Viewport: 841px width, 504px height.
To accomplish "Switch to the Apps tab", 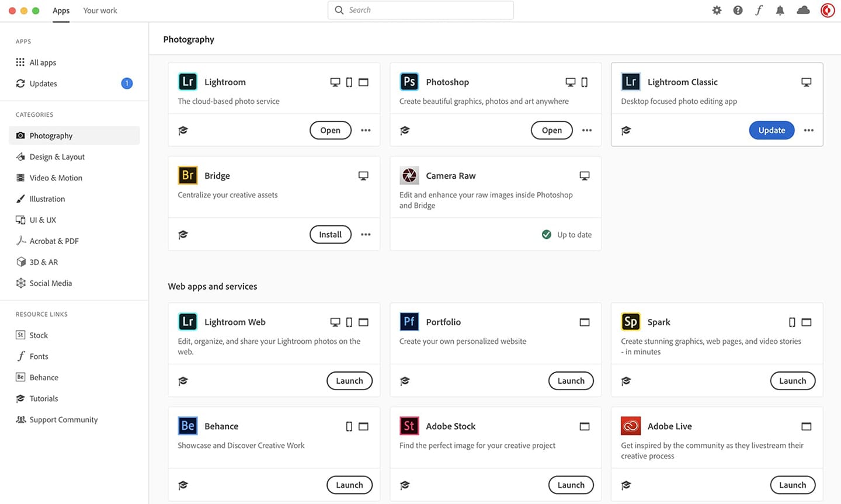I will click(61, 11).
